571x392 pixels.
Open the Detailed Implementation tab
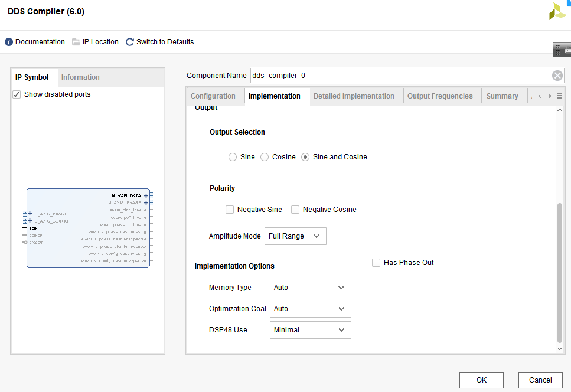click(x=354, y=96)
